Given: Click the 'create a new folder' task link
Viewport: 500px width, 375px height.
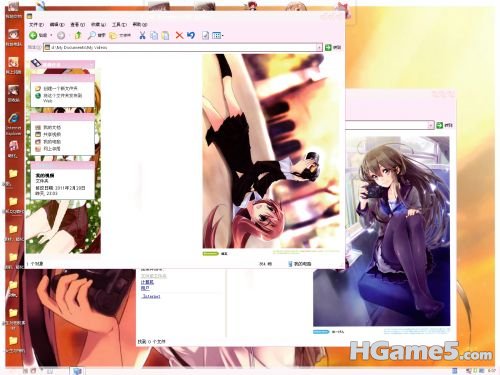Looking at the screenshot, I should pyautogui.click(x=60, y=88).
